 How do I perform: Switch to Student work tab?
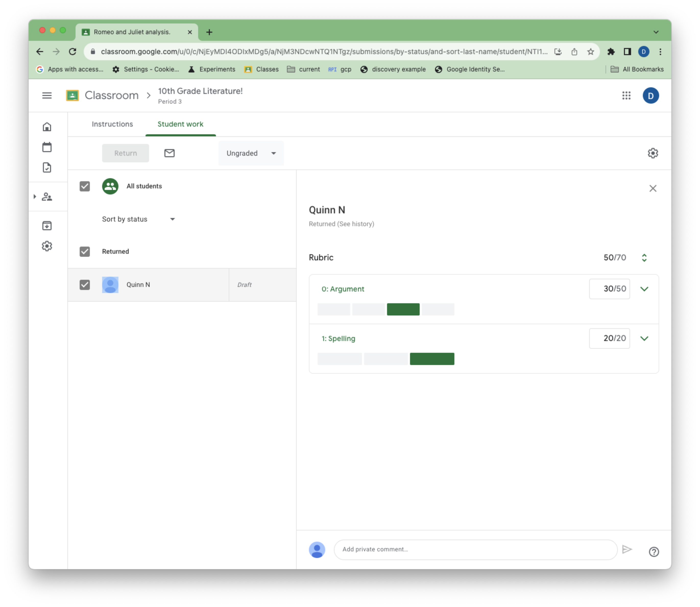point(180,124)
